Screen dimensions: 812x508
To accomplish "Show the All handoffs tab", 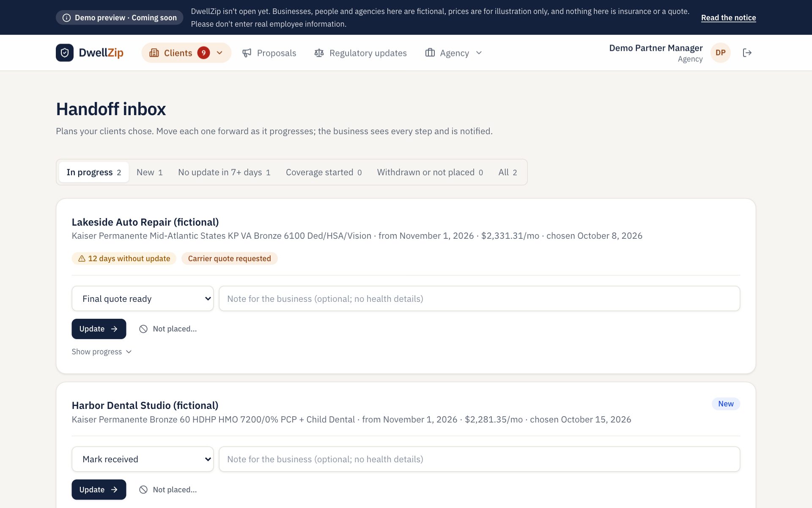I will (x=507, y=172).
